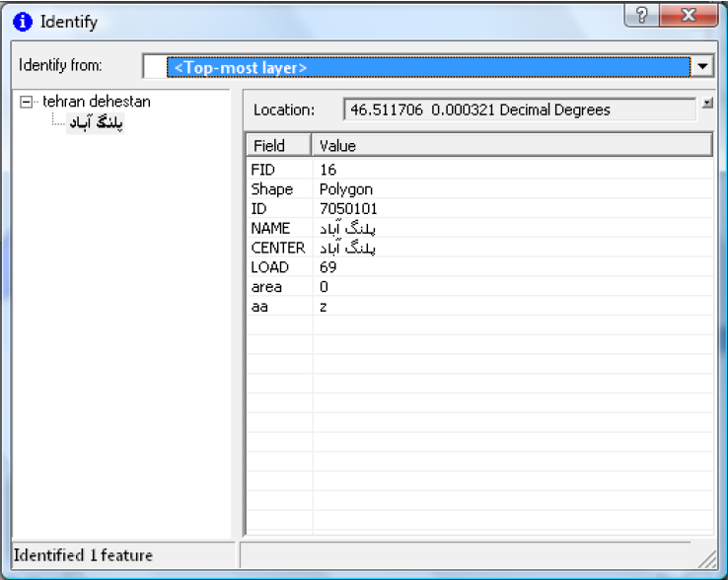Image resolution: width=728 pixels, height=580 pixels.
Task: Select the FID field row label
Action: (262, 170)
